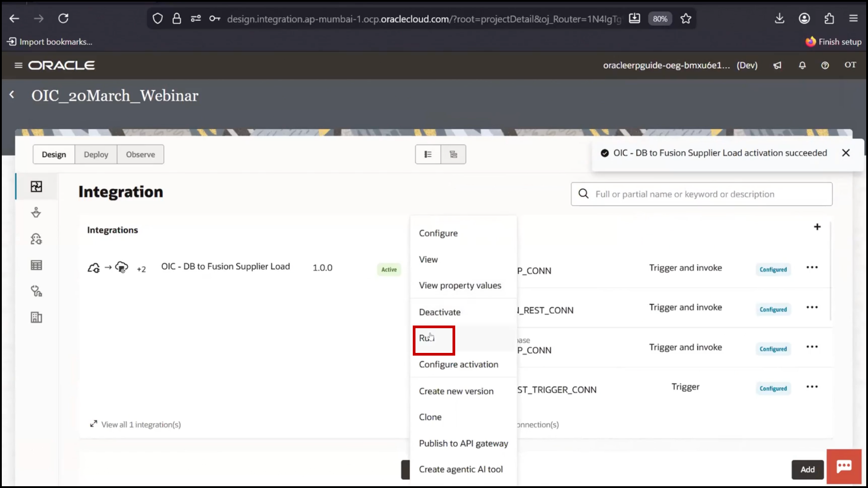Click the 80% zoom level indicator
This screenshot has width=868, height=488.
tap(660, 19)
